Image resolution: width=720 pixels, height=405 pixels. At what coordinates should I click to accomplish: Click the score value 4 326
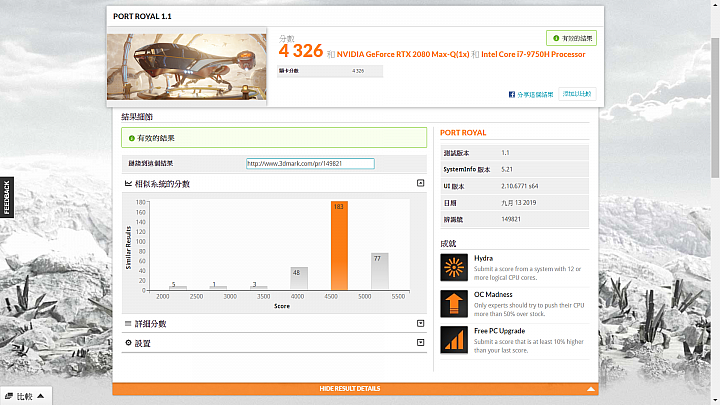pos(301,51)
